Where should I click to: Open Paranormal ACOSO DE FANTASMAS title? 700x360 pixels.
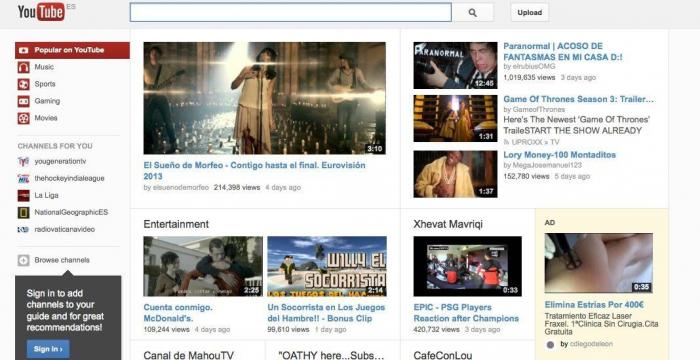(563, 51)
